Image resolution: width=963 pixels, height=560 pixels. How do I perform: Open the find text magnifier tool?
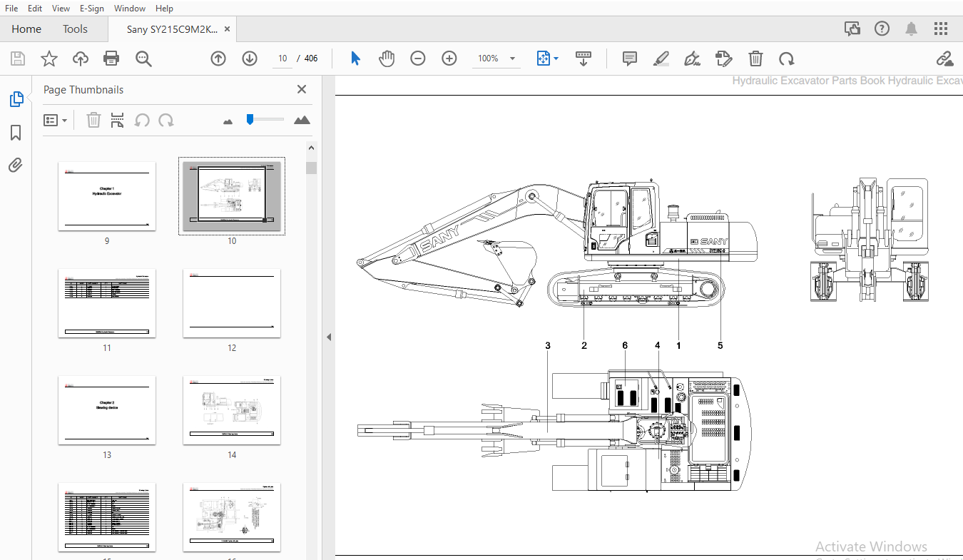[x=144, y=58]
